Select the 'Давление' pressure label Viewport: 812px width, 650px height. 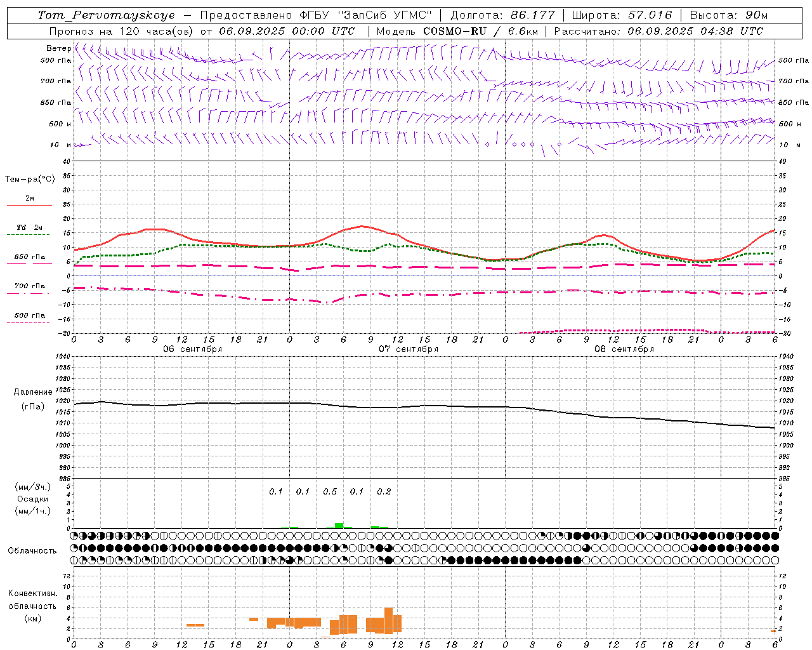(33, 392)
